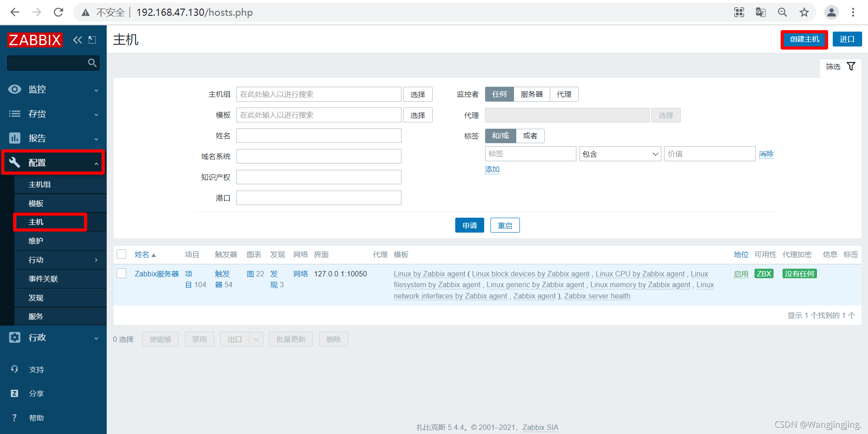Open the browser three-dot menu
This screenshot has height=434, width=868.
click(853, 12)
